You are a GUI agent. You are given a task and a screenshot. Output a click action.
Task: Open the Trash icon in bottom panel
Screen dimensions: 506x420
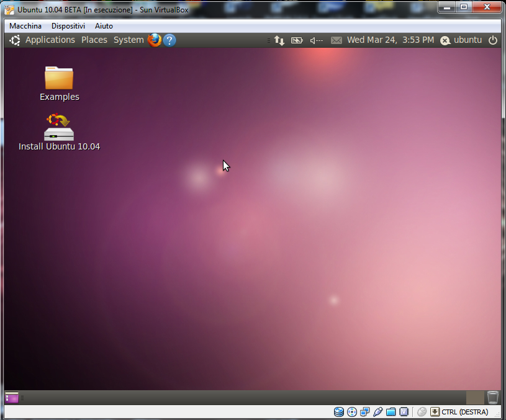click(x=493, y=398)
